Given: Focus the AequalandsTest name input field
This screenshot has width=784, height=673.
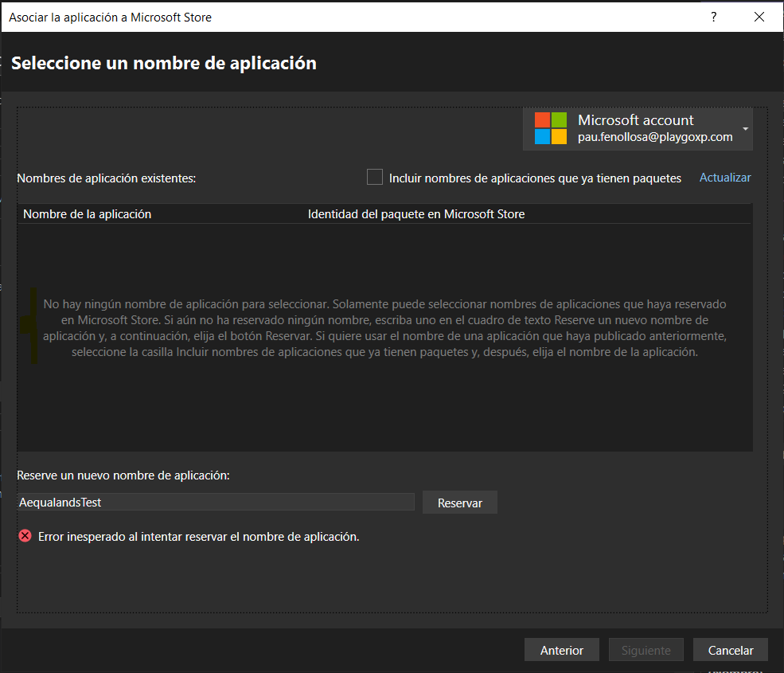Looking at the screenshot, I should 216,502.
